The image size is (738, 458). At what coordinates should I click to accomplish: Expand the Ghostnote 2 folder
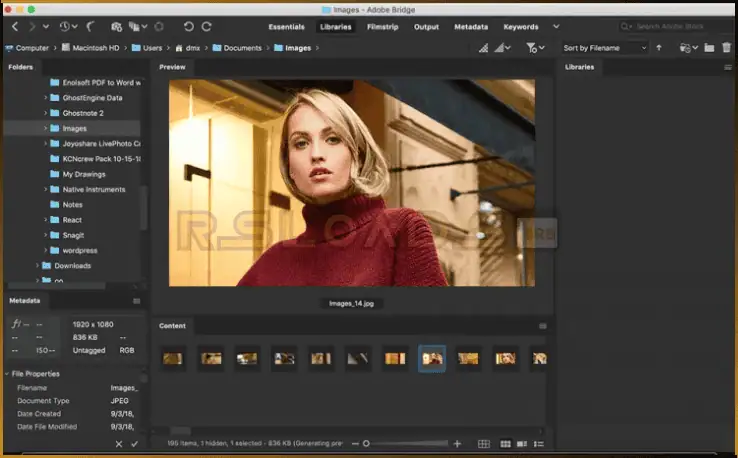46,113
